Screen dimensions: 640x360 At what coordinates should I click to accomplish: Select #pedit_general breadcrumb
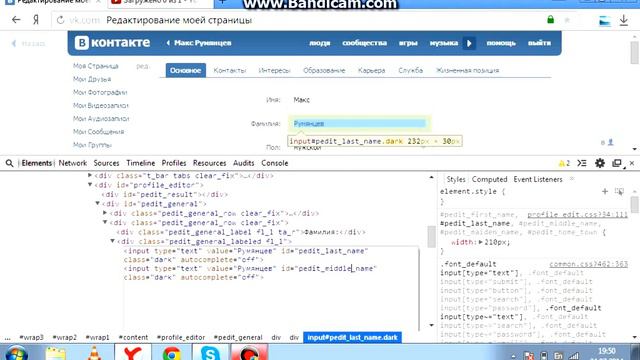pyautogui.click(x=238, y=338)
